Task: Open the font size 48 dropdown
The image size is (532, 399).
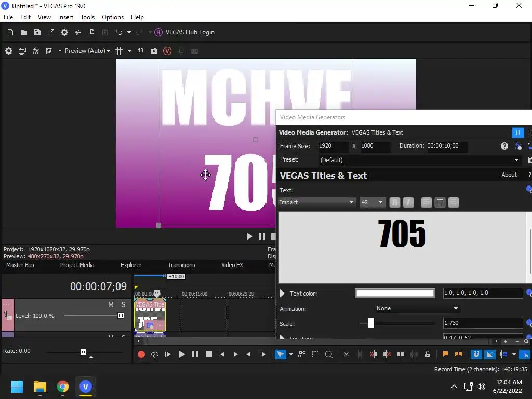Action: 372,202
